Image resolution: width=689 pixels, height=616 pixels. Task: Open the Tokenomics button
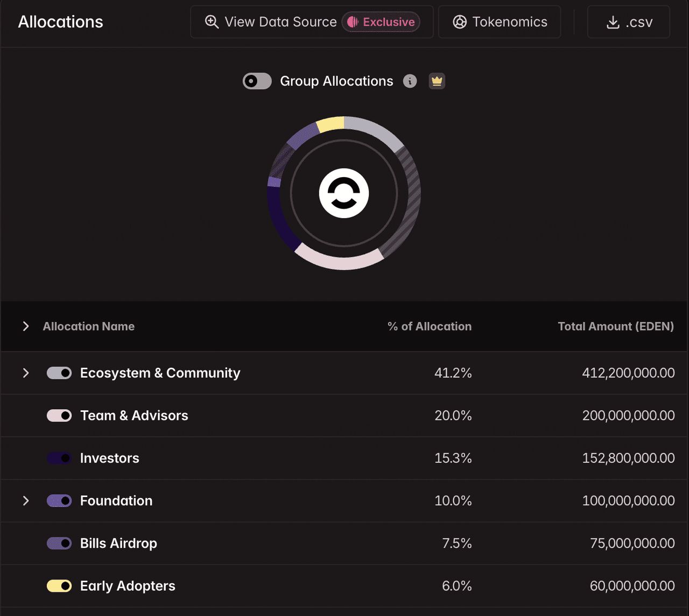pos(500,22)
